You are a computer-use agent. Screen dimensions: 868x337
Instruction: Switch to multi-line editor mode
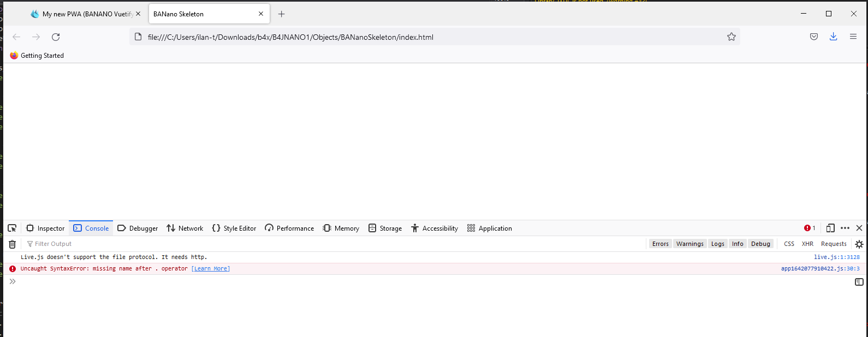tap(859, 282)
